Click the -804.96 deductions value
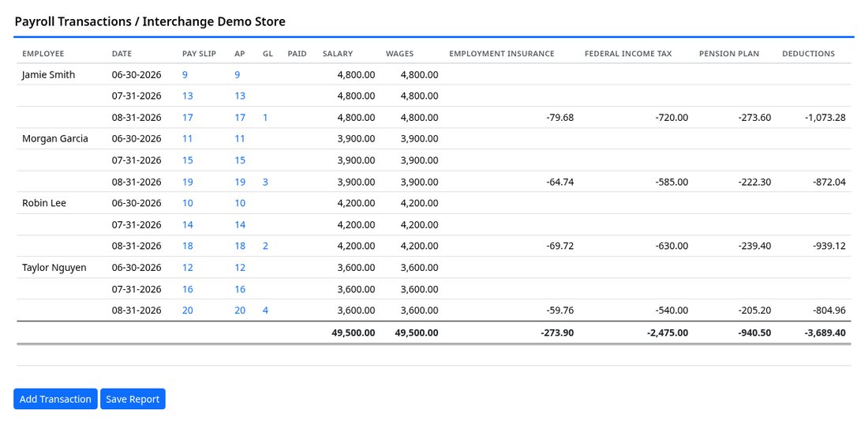The width and height of the screenshot is (868, 425). 829,310
